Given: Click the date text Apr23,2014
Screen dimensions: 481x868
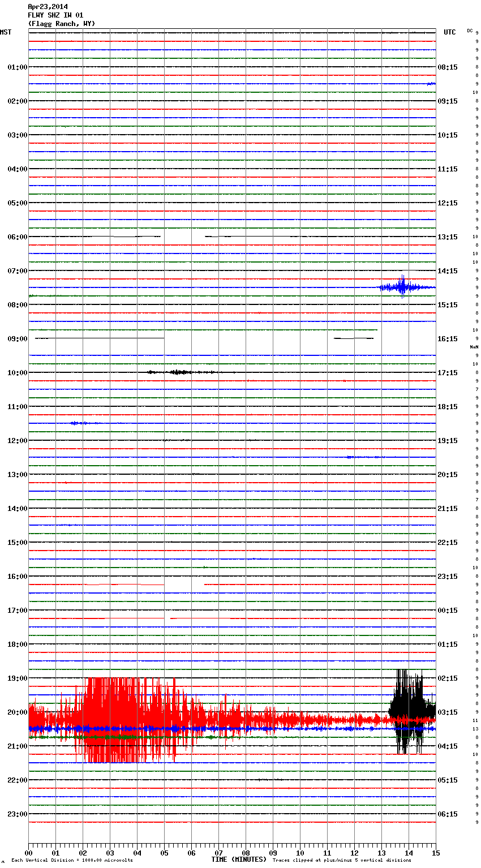Looking at the screenshot, I should 48,7.
